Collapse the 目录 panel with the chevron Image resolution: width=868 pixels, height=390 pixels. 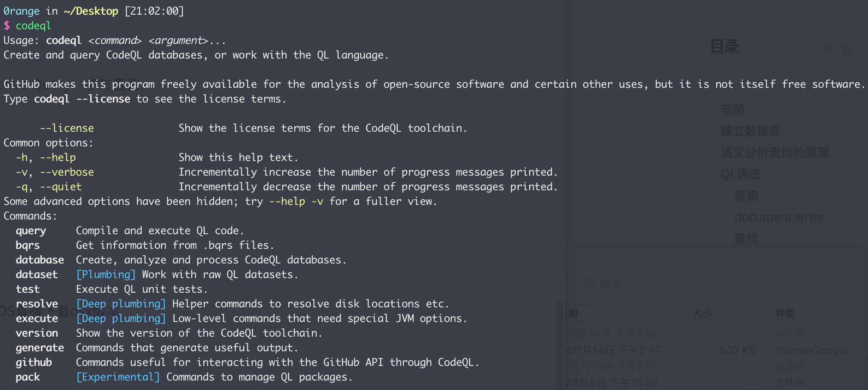[827, 50]
